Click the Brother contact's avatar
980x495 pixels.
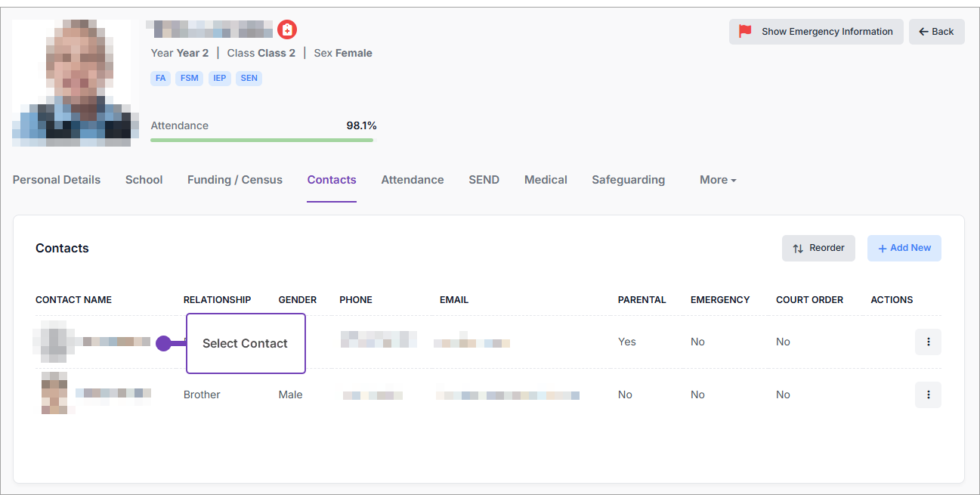click(55, 393)
